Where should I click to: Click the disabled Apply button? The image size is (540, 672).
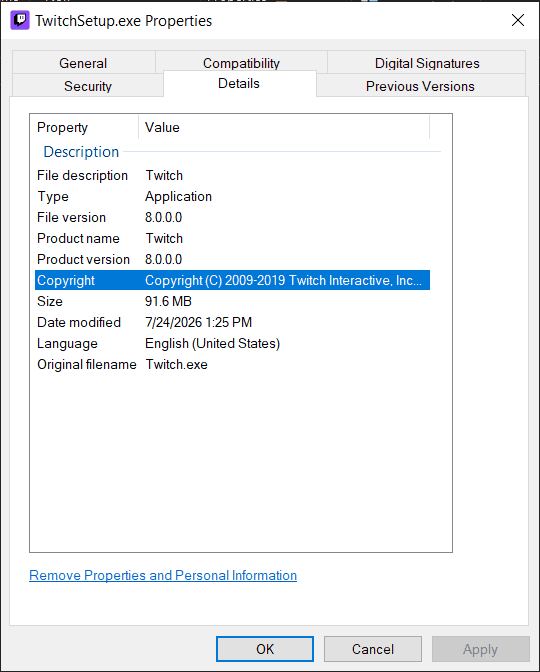[480, 649]
